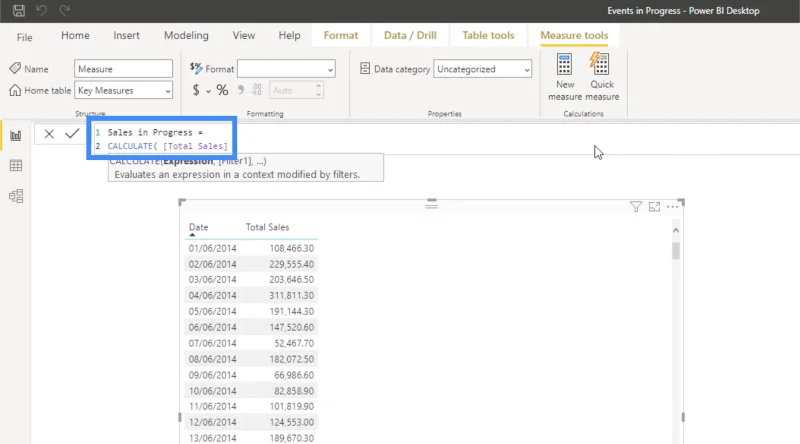Click the visual filter funnel icon
The image size is (800, 444).
point(636,207)
